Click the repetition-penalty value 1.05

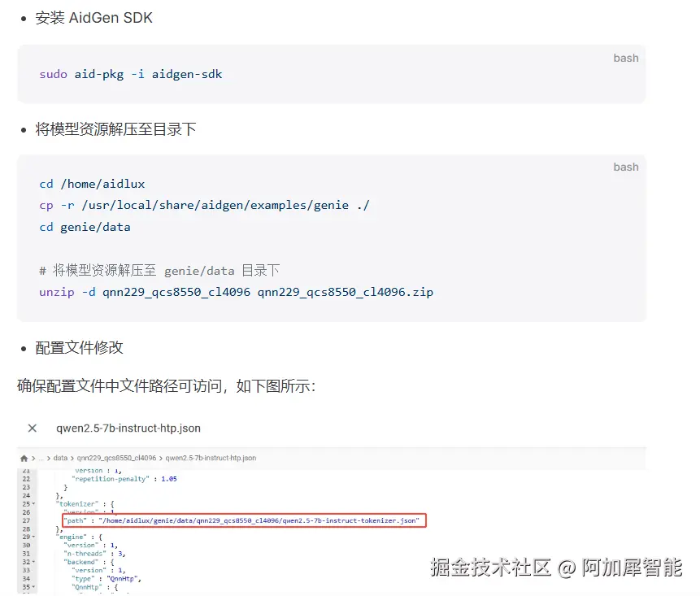[168, 479]
